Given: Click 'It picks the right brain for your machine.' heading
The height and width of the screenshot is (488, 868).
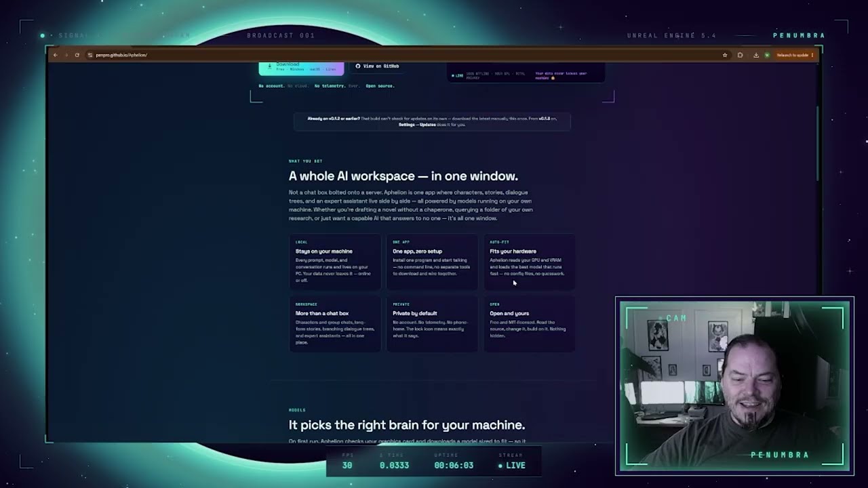Looking at the screenshot, I should tap(407, 425).
